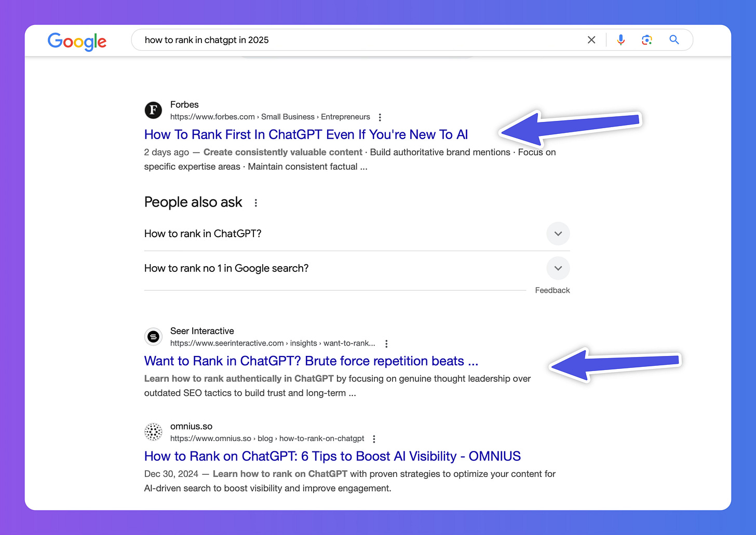Clear the search query with the X icon
This screenshot has width=756, height=535.
pyautogui.click(x=591, y=40)
